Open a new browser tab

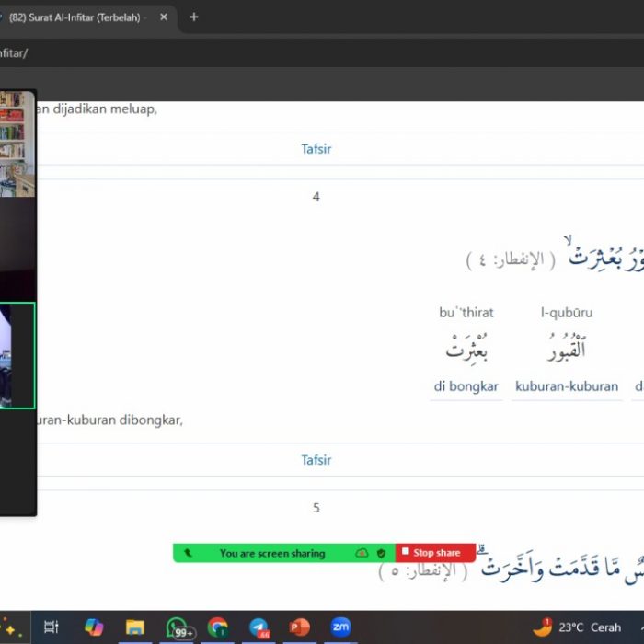tap(194, 17)
